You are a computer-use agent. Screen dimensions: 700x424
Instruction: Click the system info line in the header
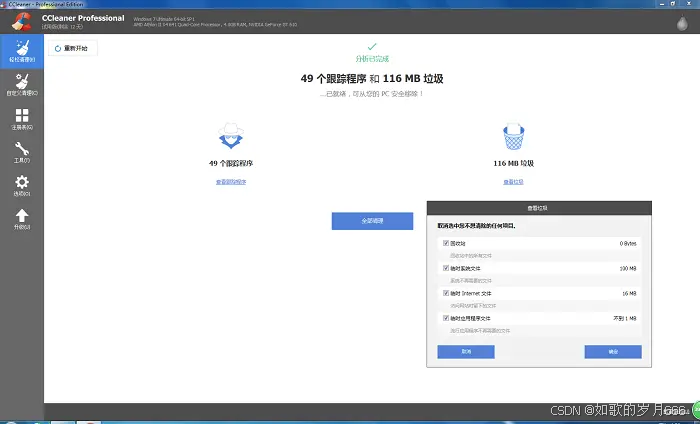[x=215, y=22]
